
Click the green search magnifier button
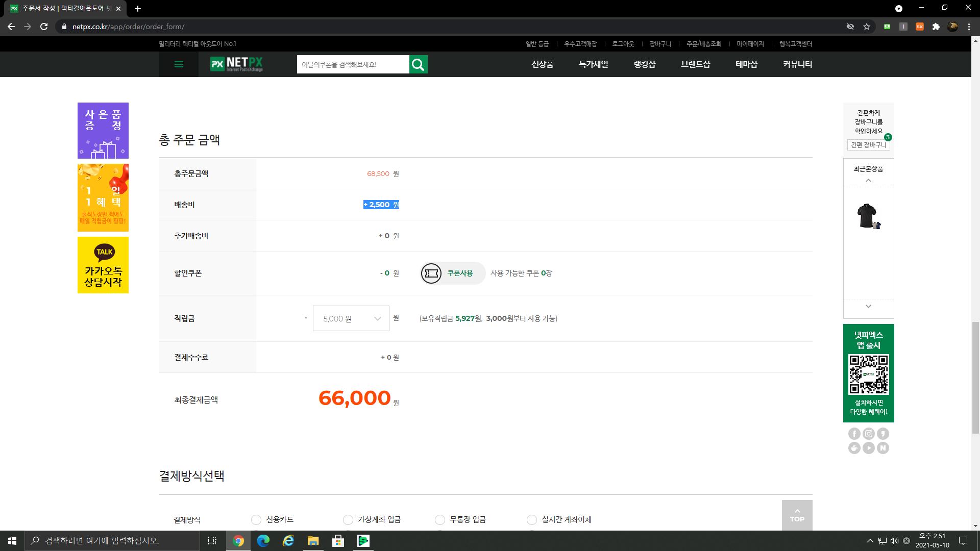pyautogui.click(x=418, y=64)
